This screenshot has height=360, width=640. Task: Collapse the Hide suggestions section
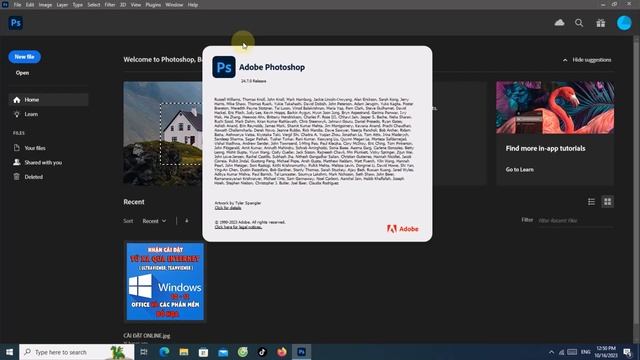coord(587,60)
